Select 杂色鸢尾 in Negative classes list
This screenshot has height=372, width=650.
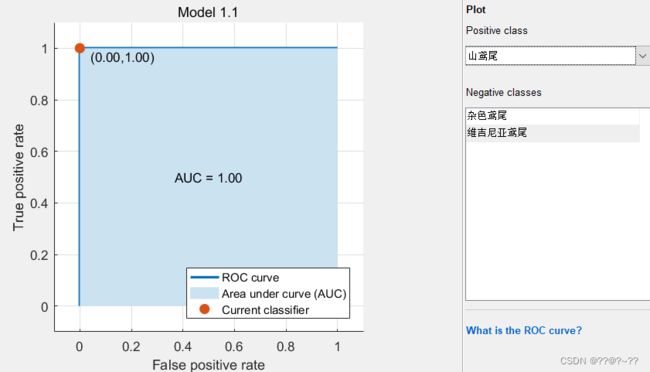tap(552, 115)
